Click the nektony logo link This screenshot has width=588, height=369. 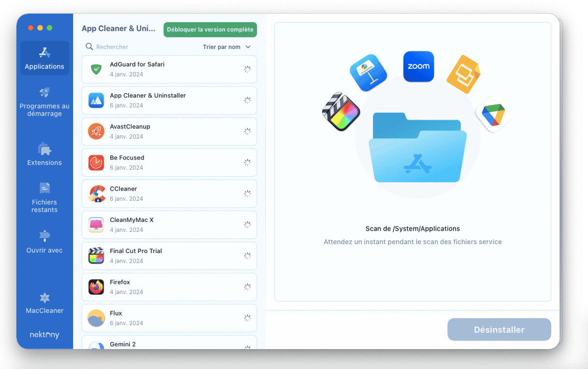(44, 335)
